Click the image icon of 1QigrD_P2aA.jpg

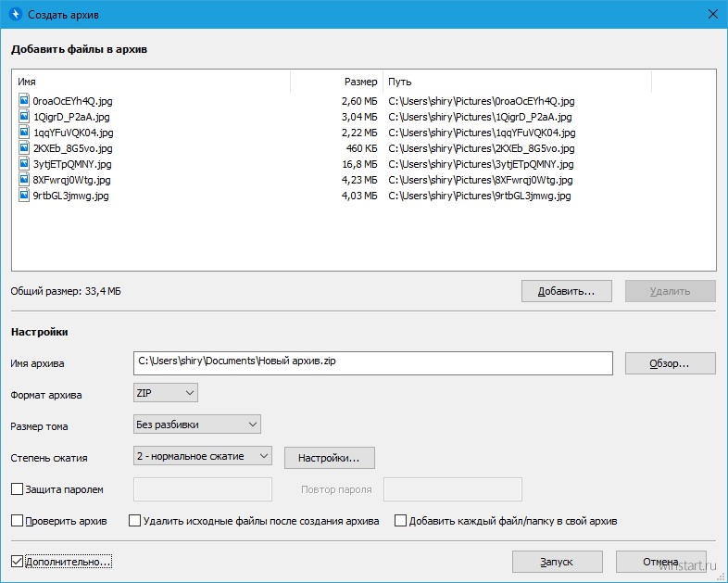(x=24, y=116)
